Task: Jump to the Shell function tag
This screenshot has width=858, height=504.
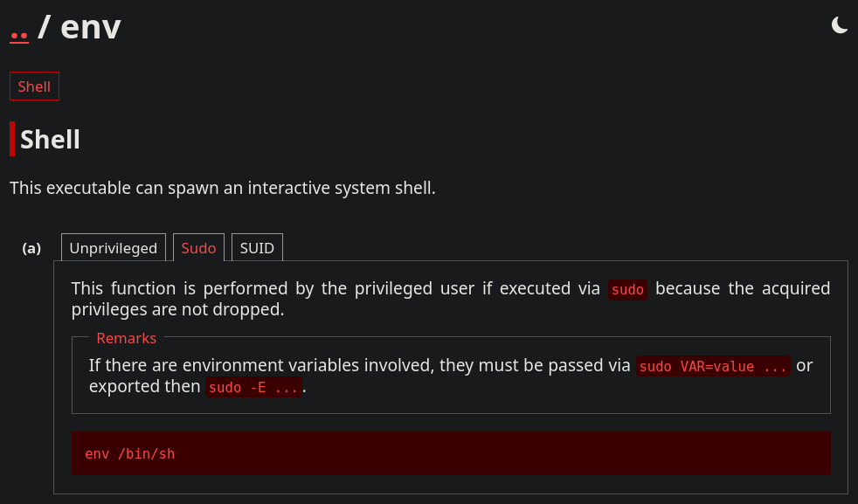Action: tap(34, 86)
